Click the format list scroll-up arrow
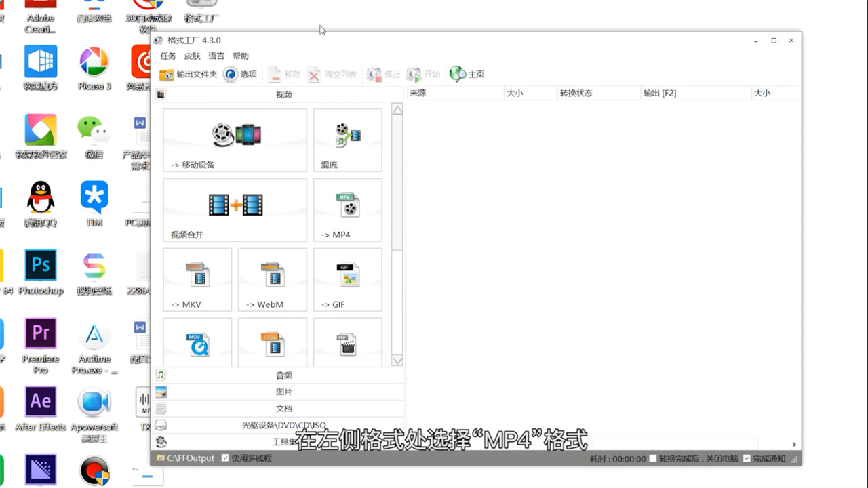Viewport: 868px width, 488px height. pos(397,110)
